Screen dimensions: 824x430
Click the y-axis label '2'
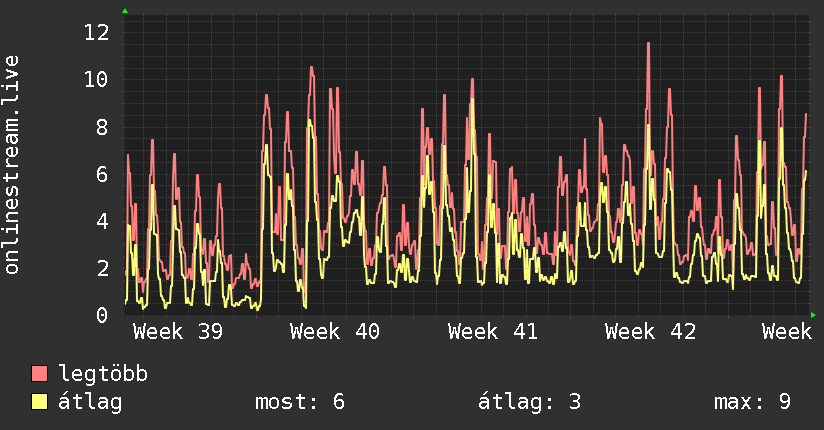pyautogui.click(x=102, y=269)
